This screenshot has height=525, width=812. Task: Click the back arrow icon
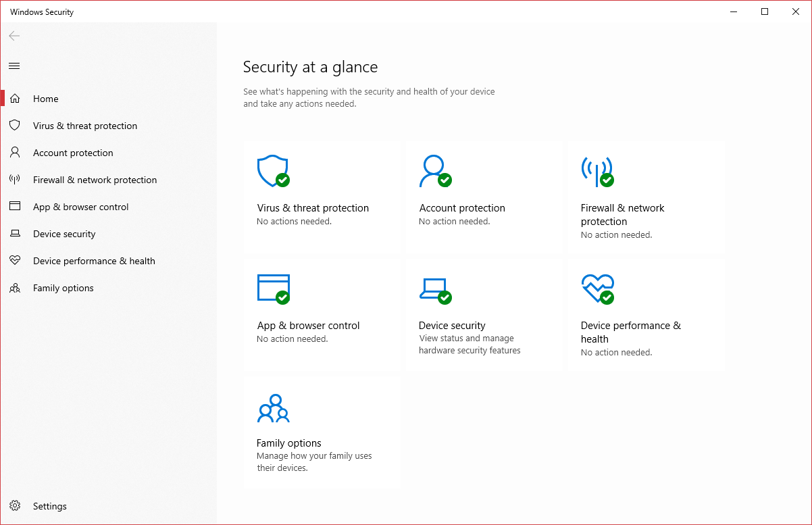(x=14, y=36)
